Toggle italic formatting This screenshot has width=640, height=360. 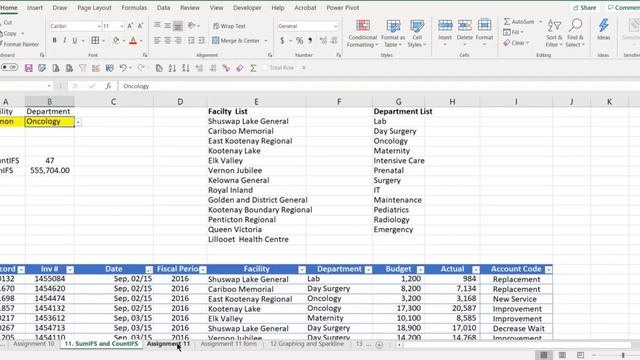[x=64, y=40]
